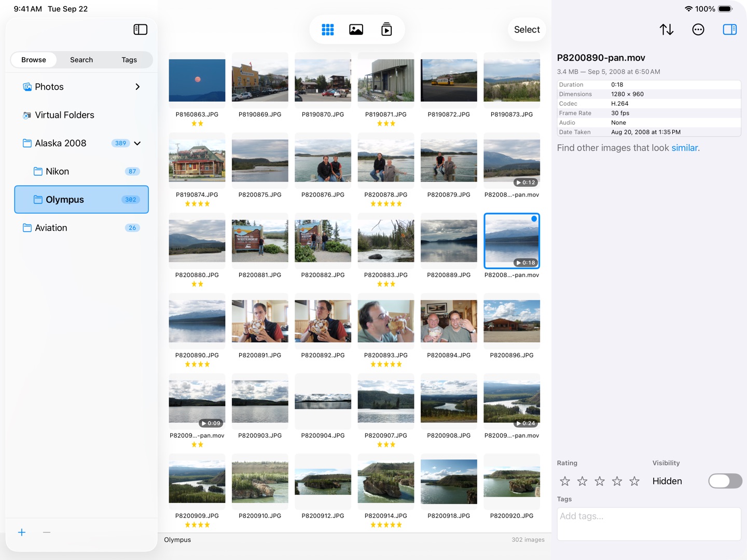
Task: Select thumbnail P8190871.JPG
Action: (386, 80)
